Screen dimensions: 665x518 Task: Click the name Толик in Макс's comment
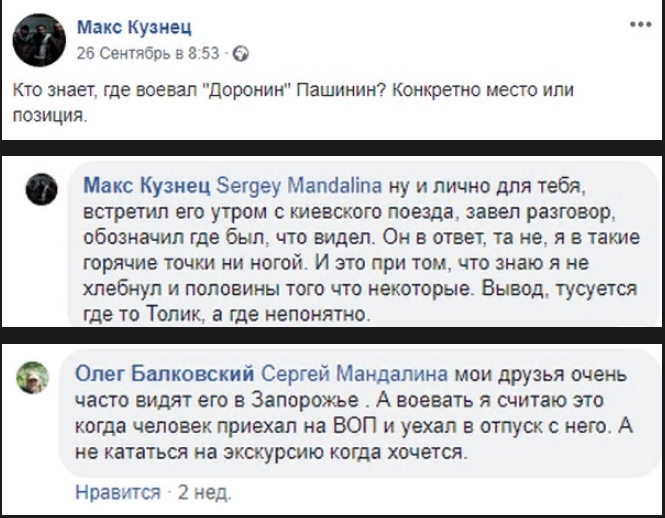click(x=173, y=314)
